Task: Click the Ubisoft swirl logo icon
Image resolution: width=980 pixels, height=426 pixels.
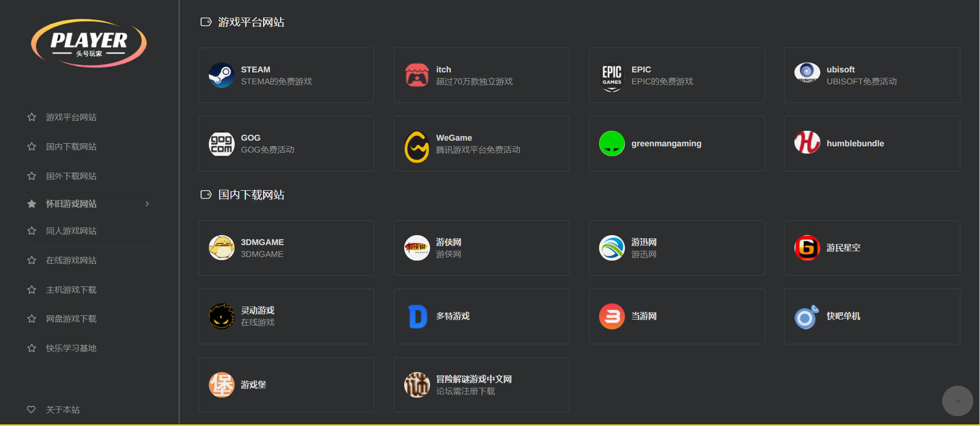Action: tap(807, 73)
